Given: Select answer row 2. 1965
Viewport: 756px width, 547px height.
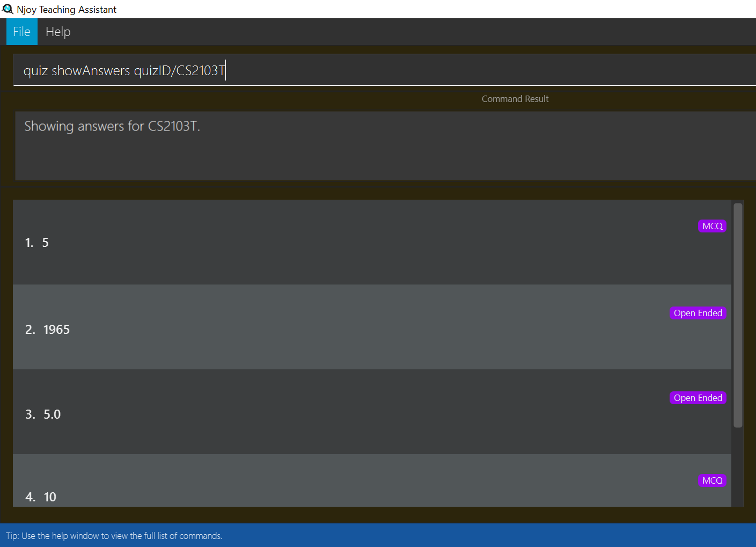Looking at the screenshot, I should [x=372, y=327].
